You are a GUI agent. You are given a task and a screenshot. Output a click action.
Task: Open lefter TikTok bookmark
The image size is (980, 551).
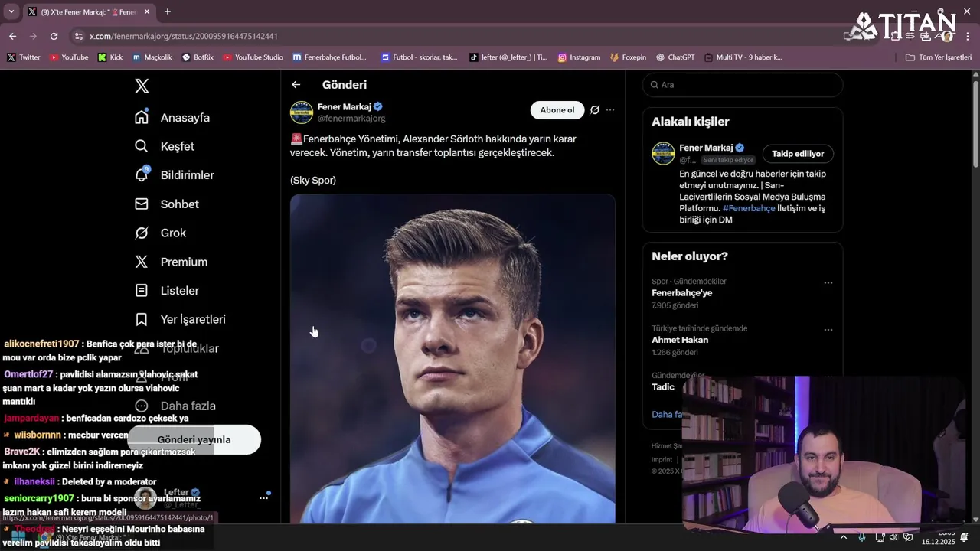(508, 57)
